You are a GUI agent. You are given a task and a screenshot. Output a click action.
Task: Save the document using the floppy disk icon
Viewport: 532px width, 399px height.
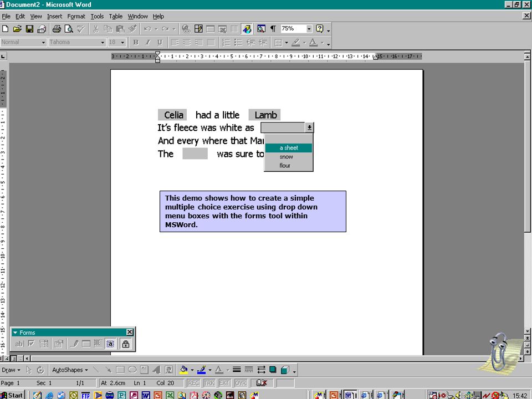coord(29,29)
